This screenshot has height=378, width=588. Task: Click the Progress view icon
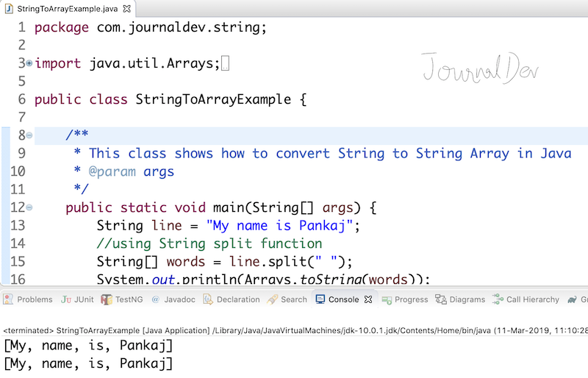[x=387, y=299]
